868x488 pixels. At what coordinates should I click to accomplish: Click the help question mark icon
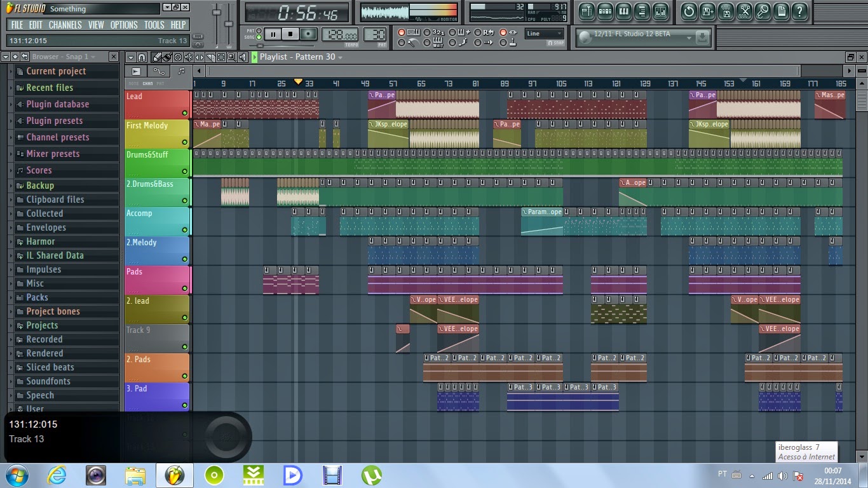(x=800, y=11)
